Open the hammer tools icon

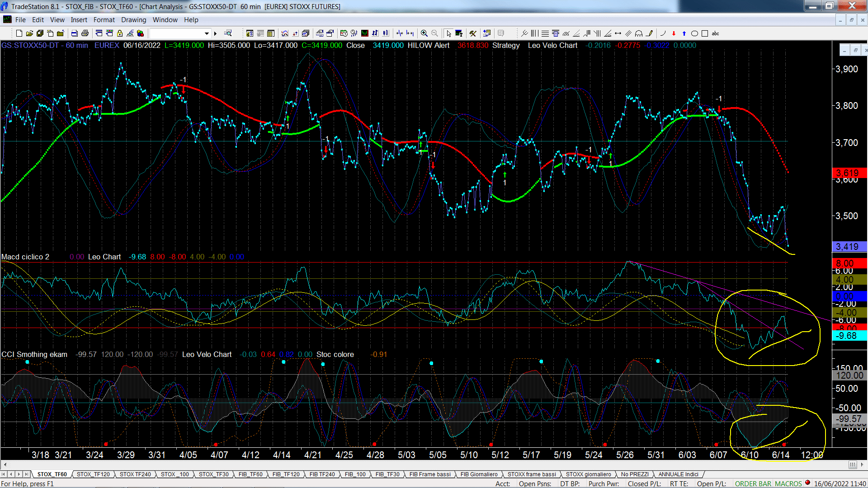coord(473,33)
